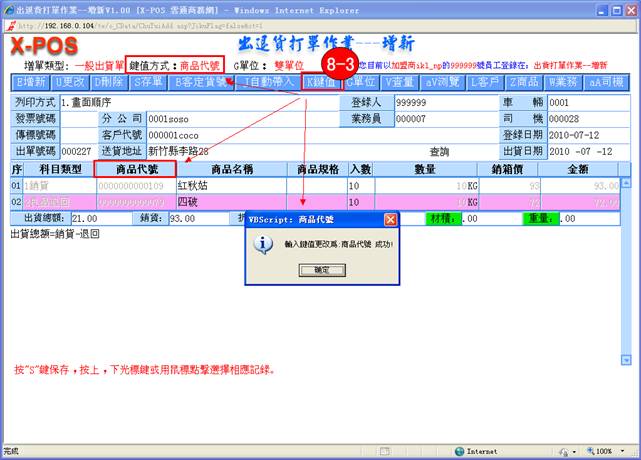The width and height of the screenshot is (641, 460).
Task: Open the aV瀏覽 browse button
Action: 444,82
